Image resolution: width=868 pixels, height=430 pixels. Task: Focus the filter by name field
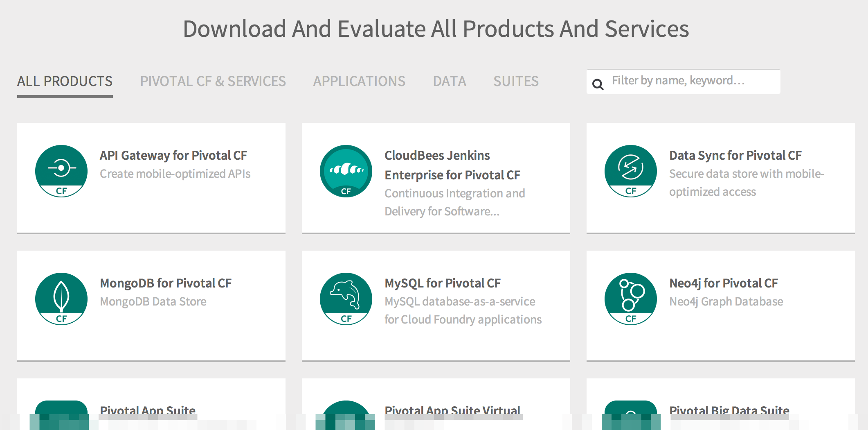point(683,81)
